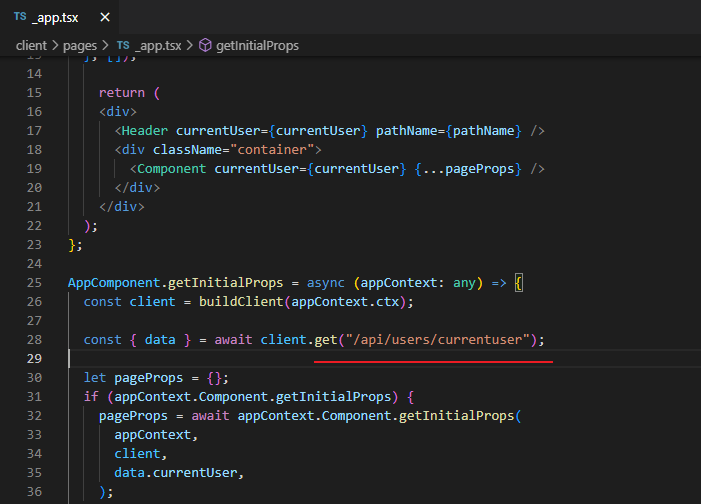Viewport: 701px width, 504px height.
Task: Open the getInitialProps symbol breadcrumb
Action: [x=257, y=45]
